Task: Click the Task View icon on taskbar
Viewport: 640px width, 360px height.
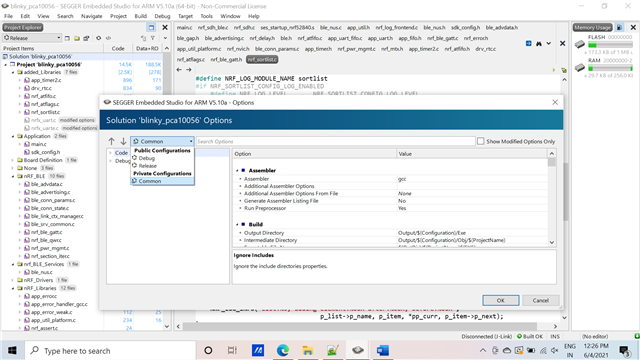Action: point(232,350)
